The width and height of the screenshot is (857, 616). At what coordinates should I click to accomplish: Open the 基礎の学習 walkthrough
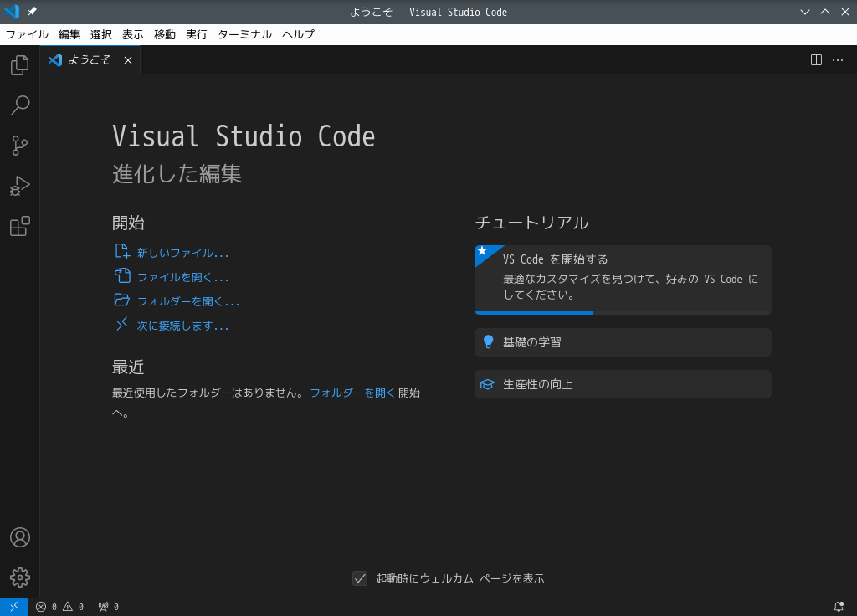pos(623,342)
